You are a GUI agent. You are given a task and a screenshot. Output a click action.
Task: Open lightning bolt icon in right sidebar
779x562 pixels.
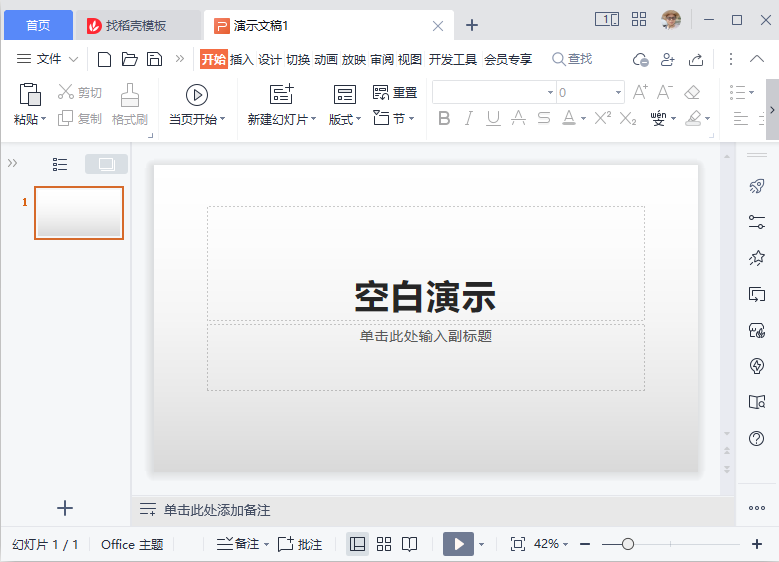click(x=757, y=366)
